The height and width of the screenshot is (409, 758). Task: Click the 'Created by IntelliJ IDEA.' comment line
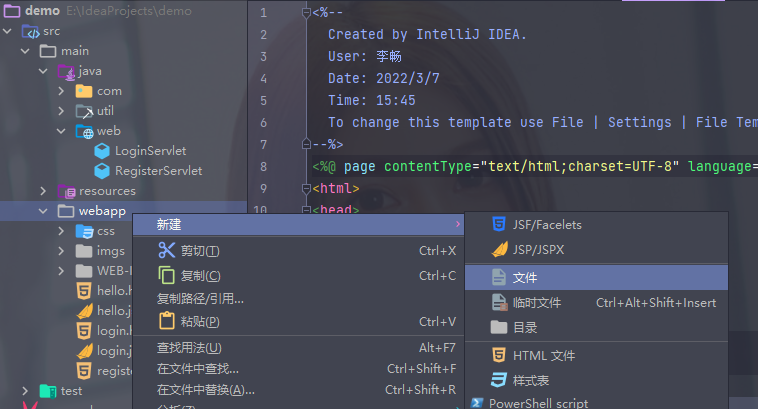[x=427, y=34]
